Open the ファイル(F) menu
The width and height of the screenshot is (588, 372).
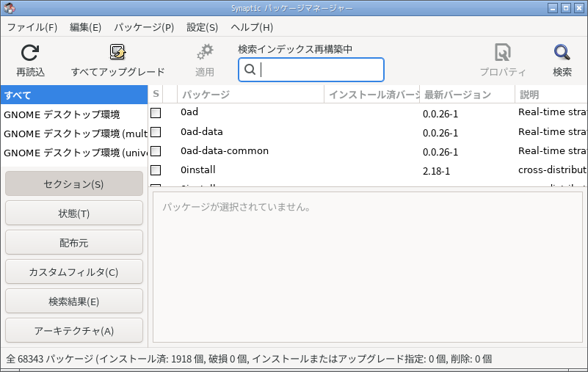pyautogui.click(x=32, y=27)
